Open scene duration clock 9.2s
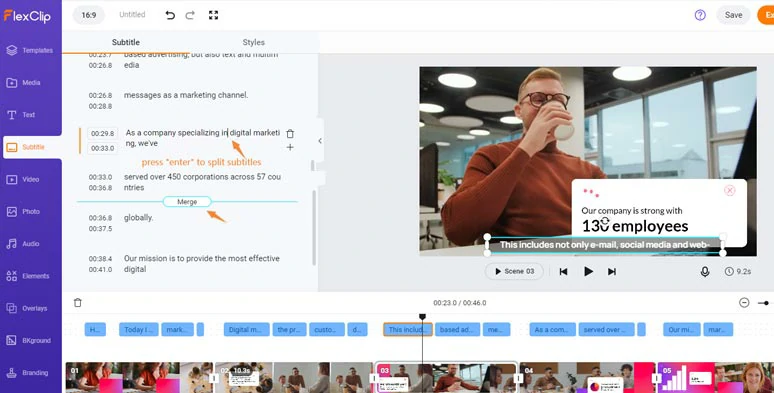The image size is (774, 393). 738,272
